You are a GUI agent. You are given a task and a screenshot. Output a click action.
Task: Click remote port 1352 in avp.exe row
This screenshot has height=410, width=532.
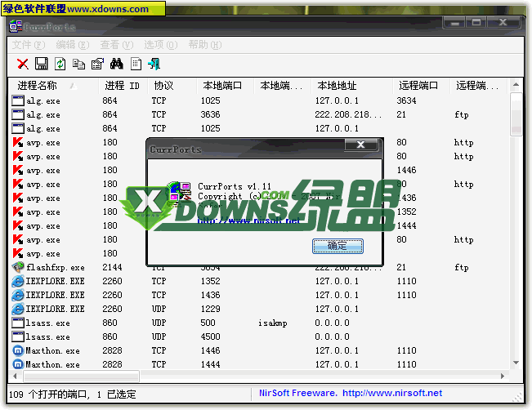406,212
